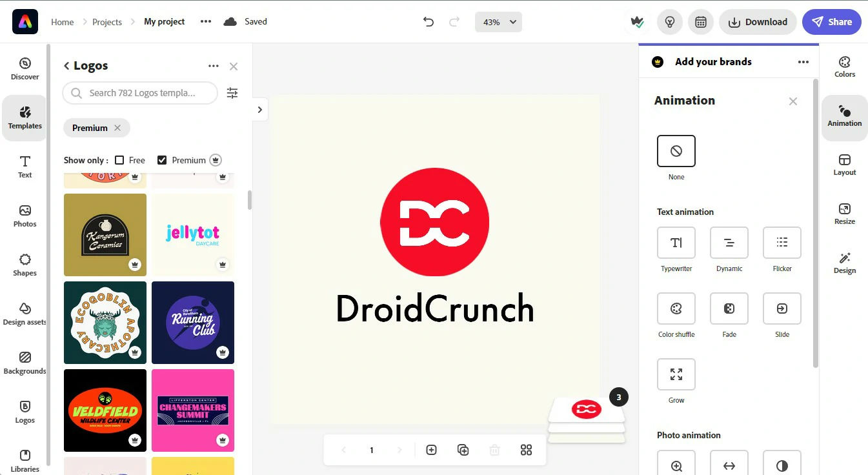Open the Templates sidebar panel

click(x=25, y=118)
